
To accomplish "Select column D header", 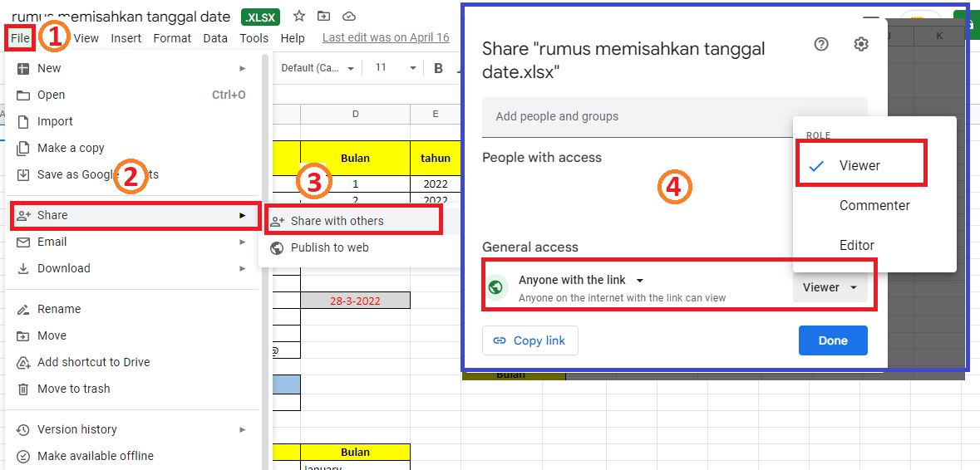I will pyautogui.click(x=355, y=115).
